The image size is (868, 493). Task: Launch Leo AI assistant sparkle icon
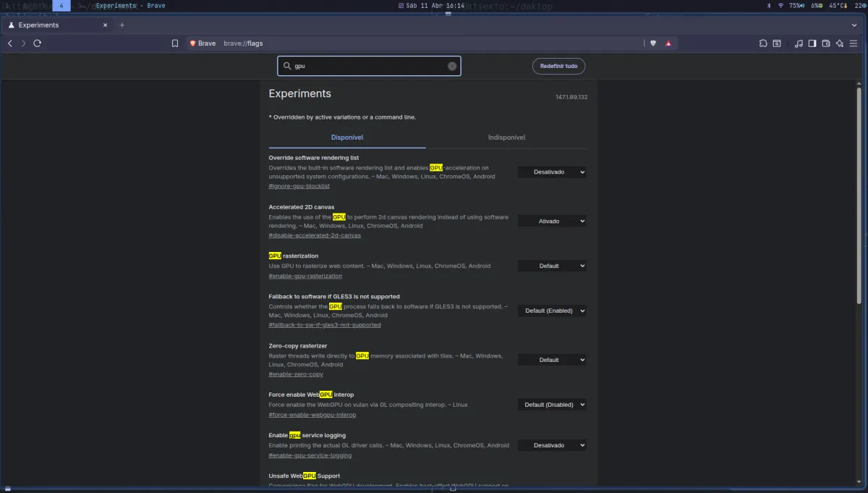(x=840, y=43)
